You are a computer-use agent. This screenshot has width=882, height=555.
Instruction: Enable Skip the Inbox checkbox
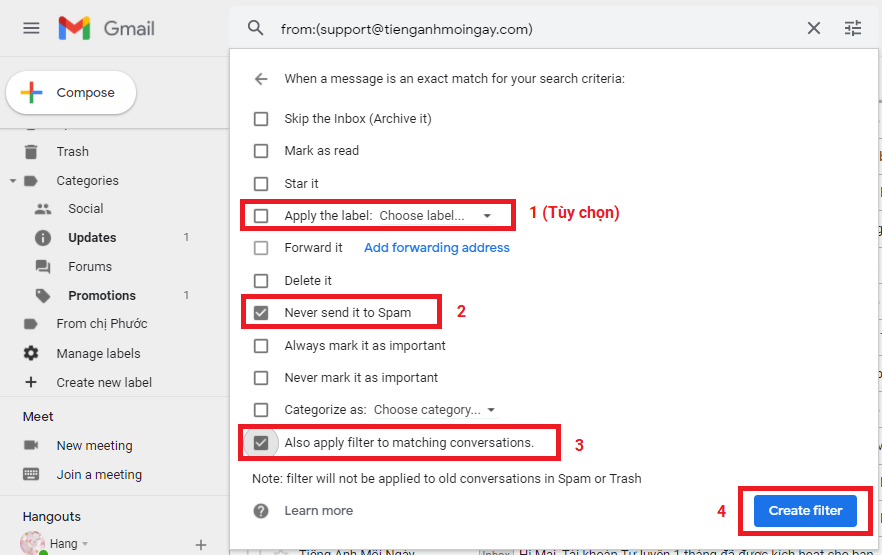[x=261, y=119]
